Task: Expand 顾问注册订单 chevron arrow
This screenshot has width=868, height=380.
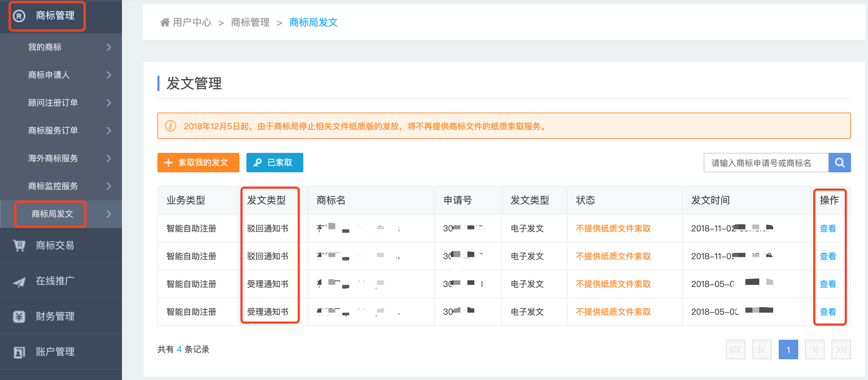Action: [109, 103]
